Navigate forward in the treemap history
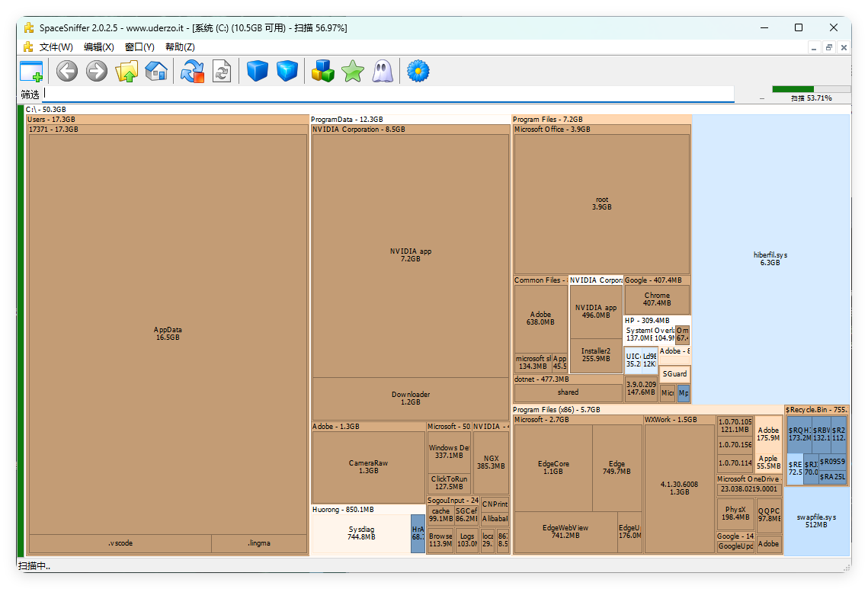Image resolution: width=868 pixels, height=589 pixels. 96,70
